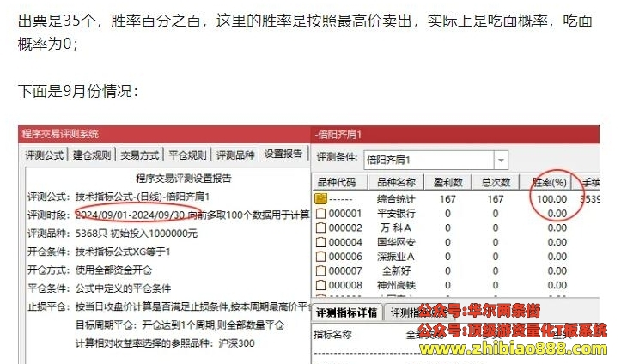Expand the 评测条件 dropdown arrow
The width and height of the screenshot is (621, 364).
coord(501,161)
